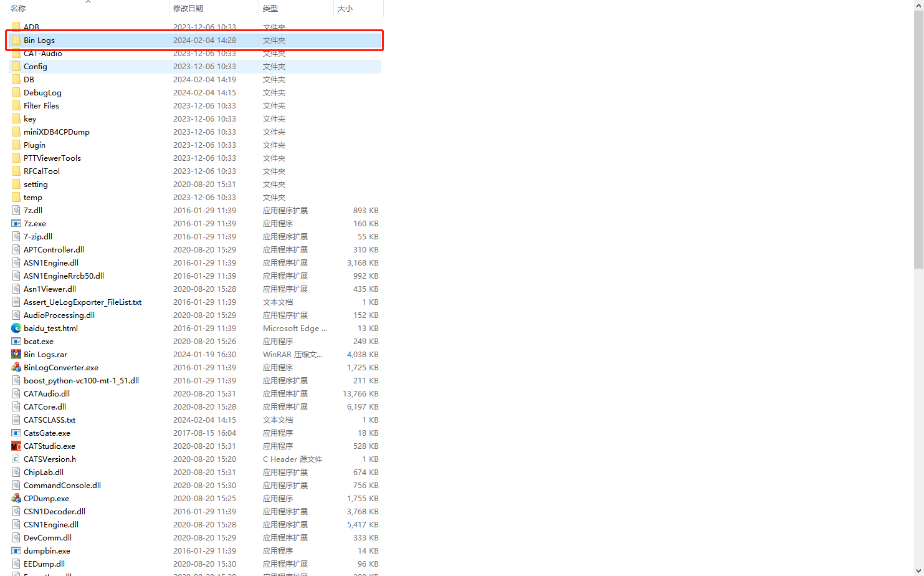The image size is (924, 576).
Task: Select the Bin Logs.rar WinRAR icon
Action: (16, 354)
